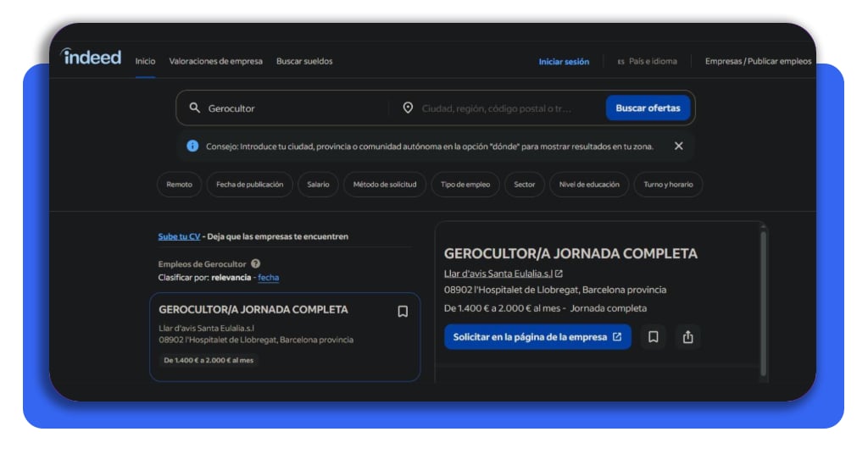Open Empresas / Publicar empleos

pos(758,61)
